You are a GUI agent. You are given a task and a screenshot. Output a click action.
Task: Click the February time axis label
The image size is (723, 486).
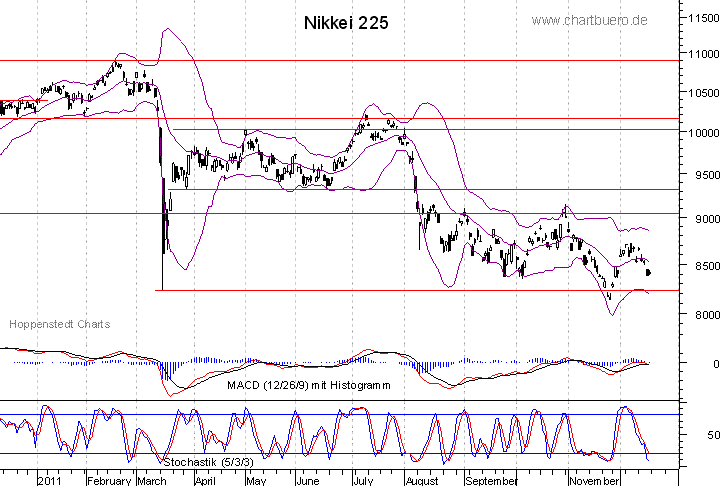(109, 480)
